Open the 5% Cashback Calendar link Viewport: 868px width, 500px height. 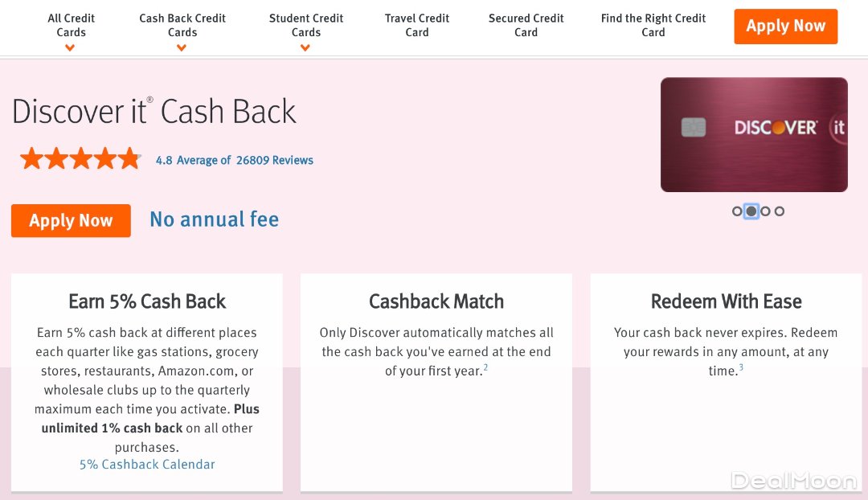click(x=147, y=465)
